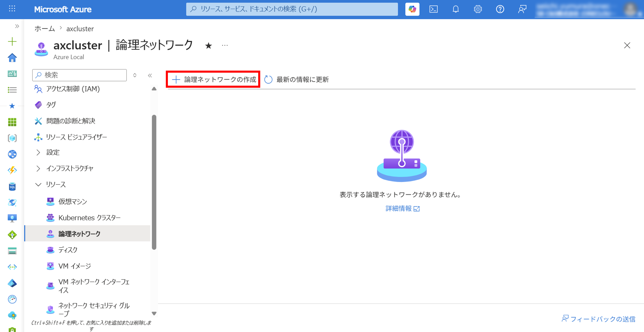This screenshot has height=332, width=644.
Task: Open Resource groups cube icon in sidebar
Action: [12, 138]
